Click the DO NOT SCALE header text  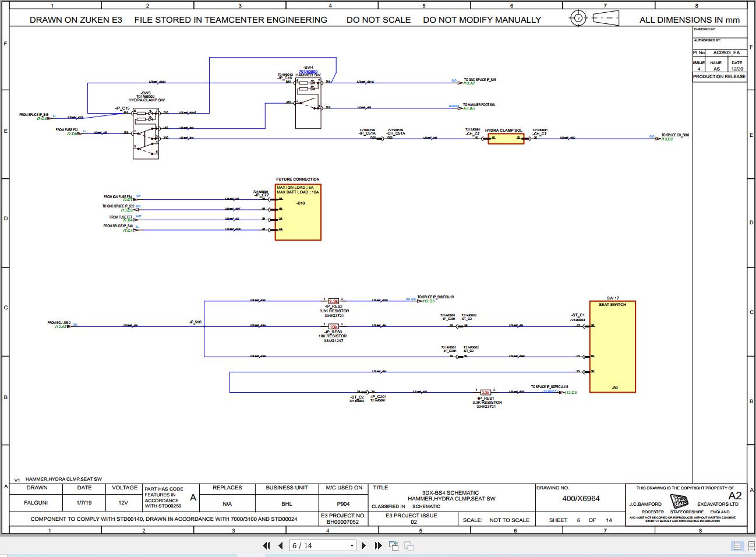tap(379, 20)
